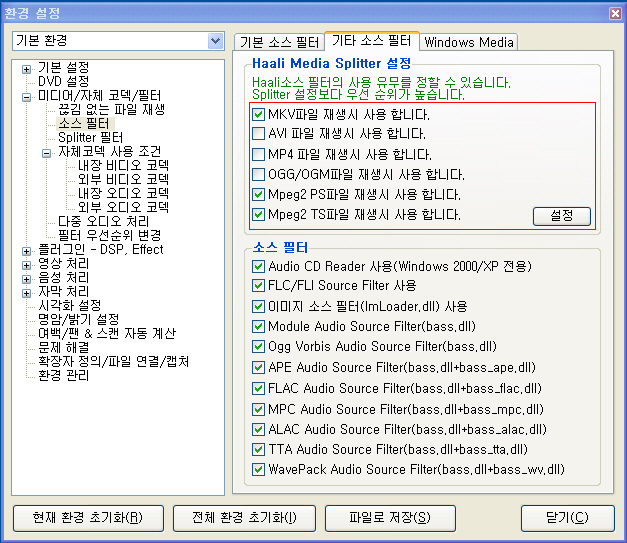Select 끊김 없는 파일 재생 tree item

pyautogui.click(x=112, y=109)
